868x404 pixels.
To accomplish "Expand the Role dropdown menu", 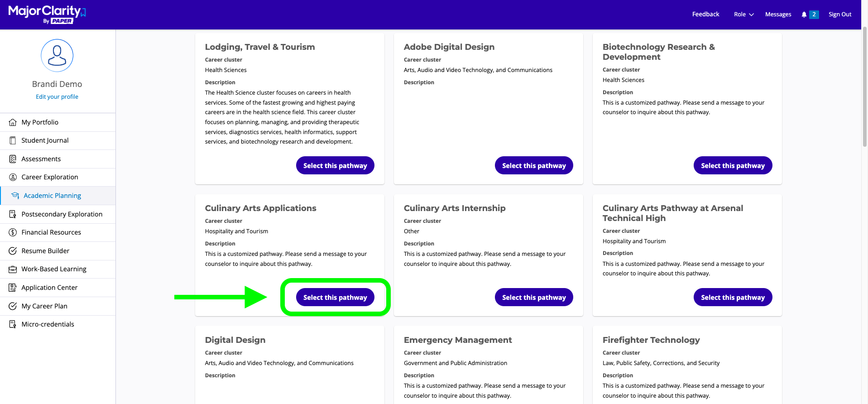I will click(743, 14).
